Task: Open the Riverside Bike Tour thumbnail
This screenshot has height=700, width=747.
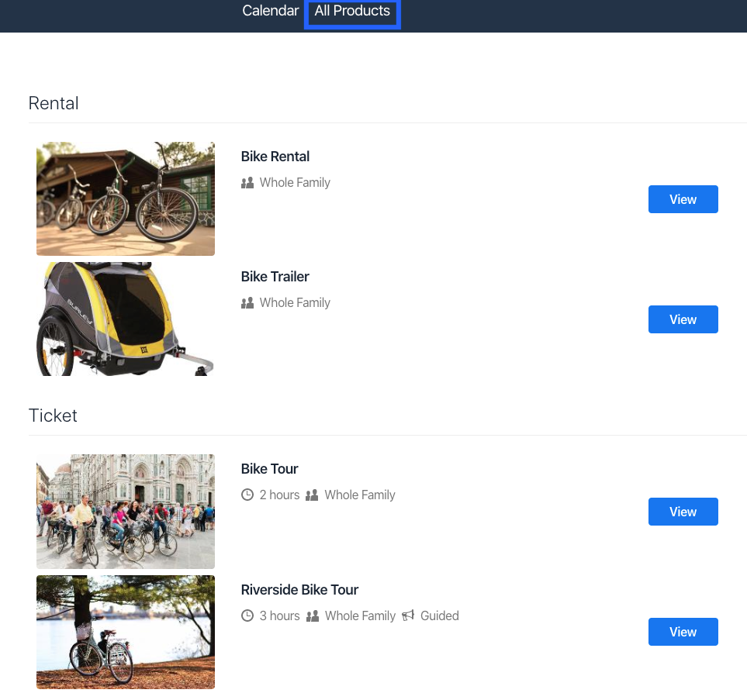Action: click(126, 632)
